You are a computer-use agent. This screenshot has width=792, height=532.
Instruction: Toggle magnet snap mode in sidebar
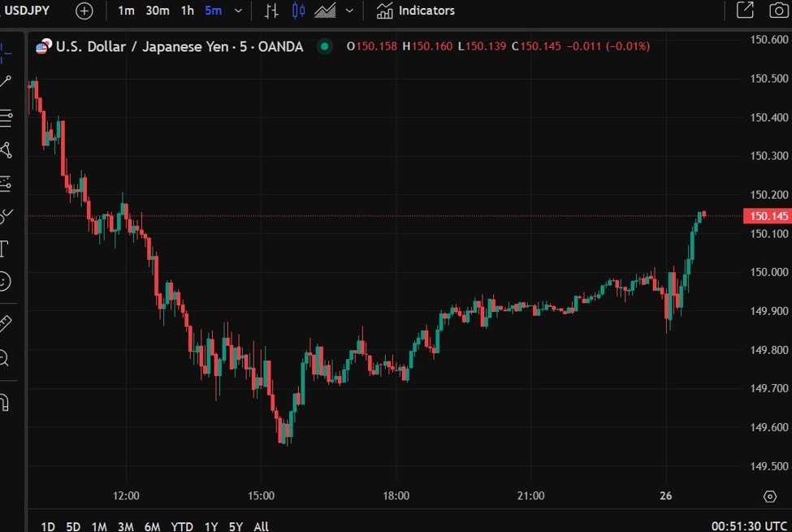point(4,402)
